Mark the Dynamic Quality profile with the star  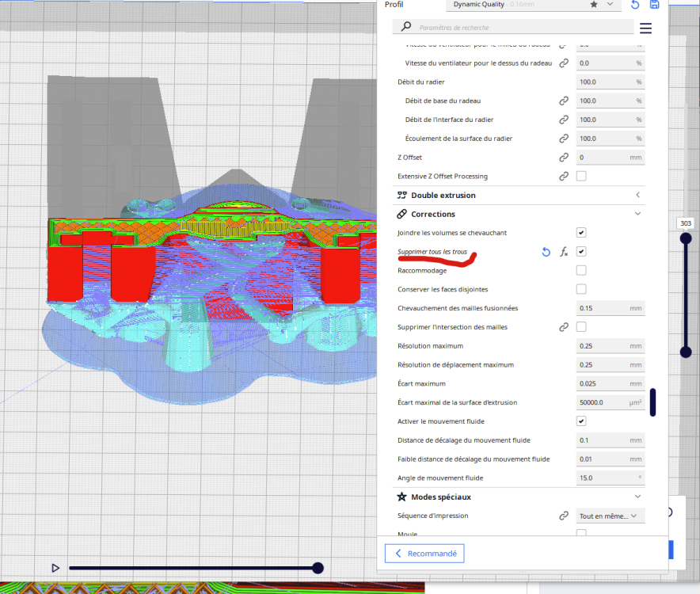pyautogui.click(x=594, y=5)
